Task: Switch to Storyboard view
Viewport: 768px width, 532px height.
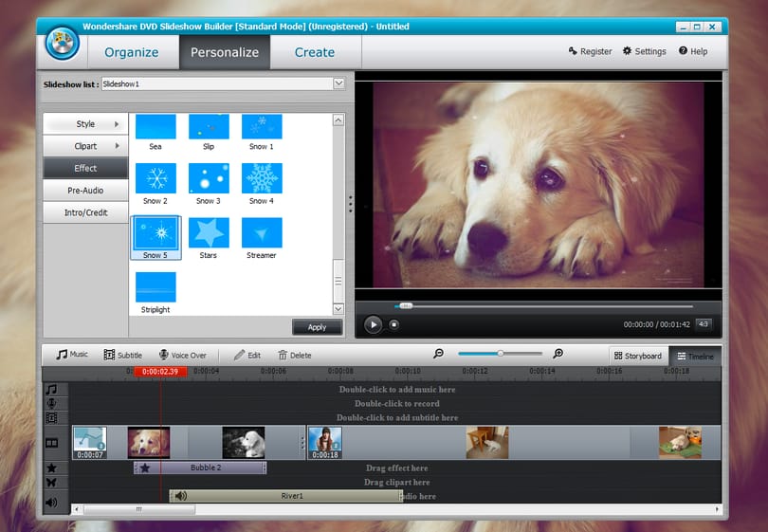Action: click(638, 356)
